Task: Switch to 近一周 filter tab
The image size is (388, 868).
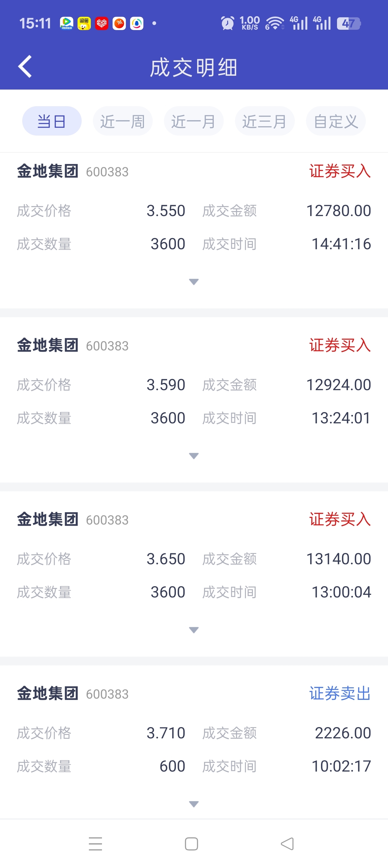Action: (123, 121)
